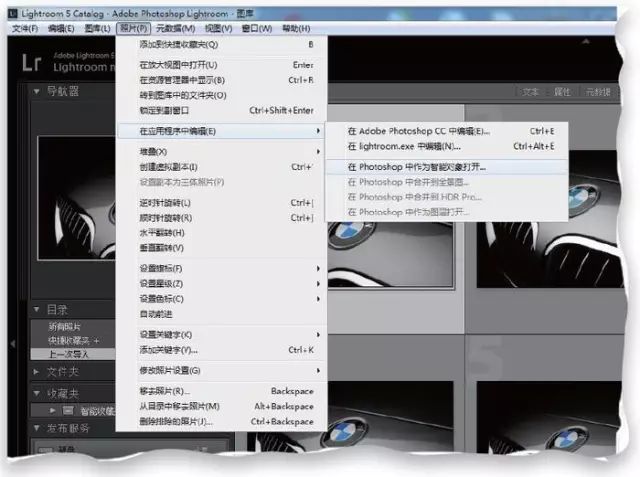Expand the 文件夹 panel
This screenshot has height=477, width=640.
tap(39, 371)
